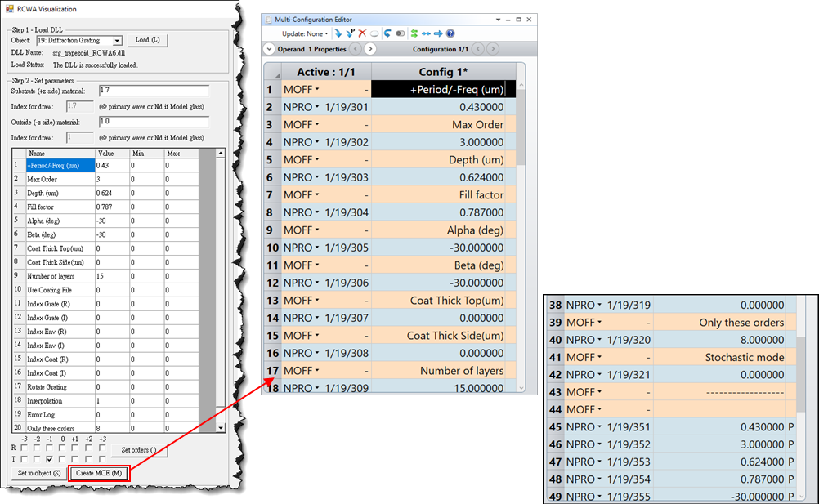Click the white oval toolbar icon
The height and width of the screenshot is (504, 819).
pos(374,33)
